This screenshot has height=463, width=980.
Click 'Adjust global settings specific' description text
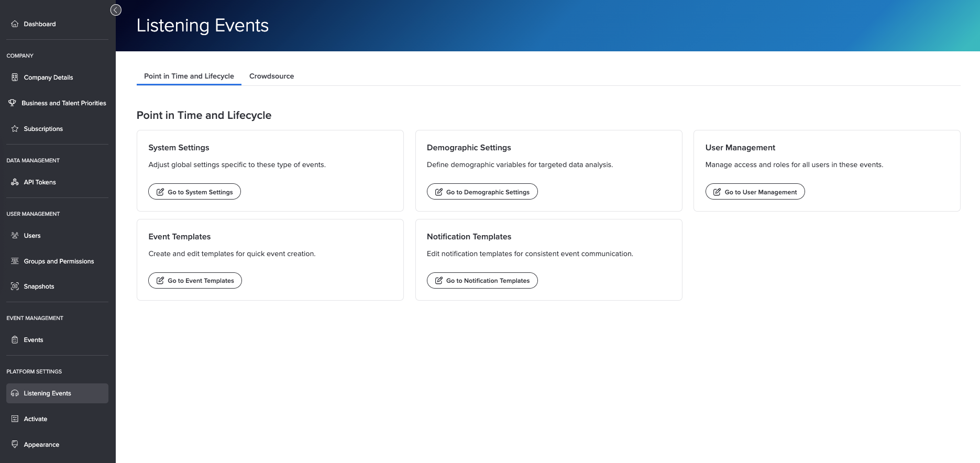pyautogui.click(x=237, y=164)
